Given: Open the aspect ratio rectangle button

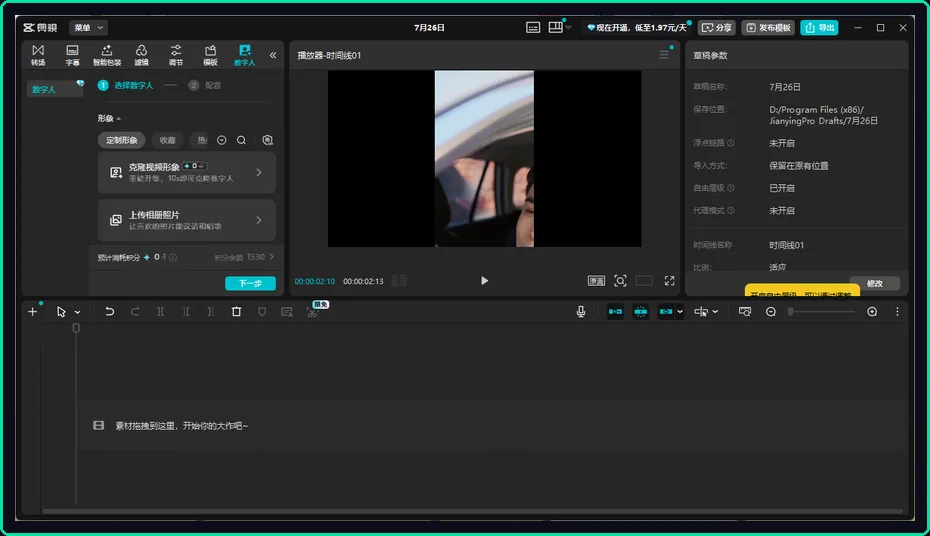Looking at the screenshot, I should (644, 280).
